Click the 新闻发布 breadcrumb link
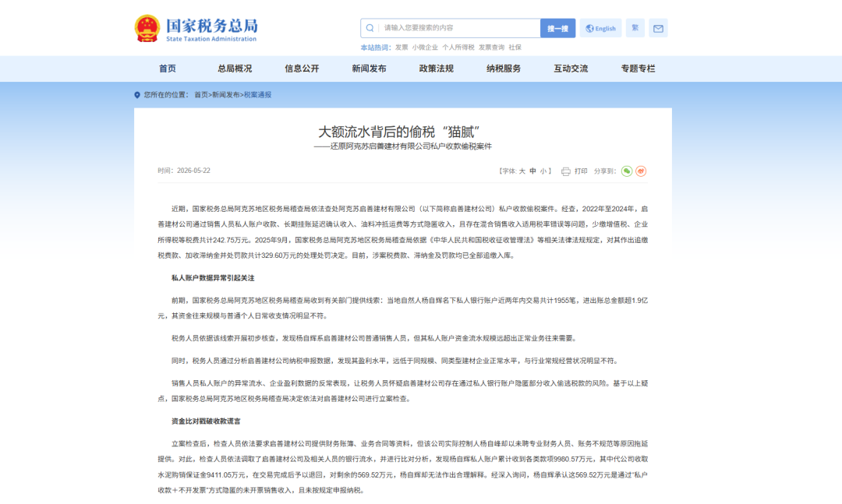The width and height of the screenshot is (842, 504). coord(225,95)
